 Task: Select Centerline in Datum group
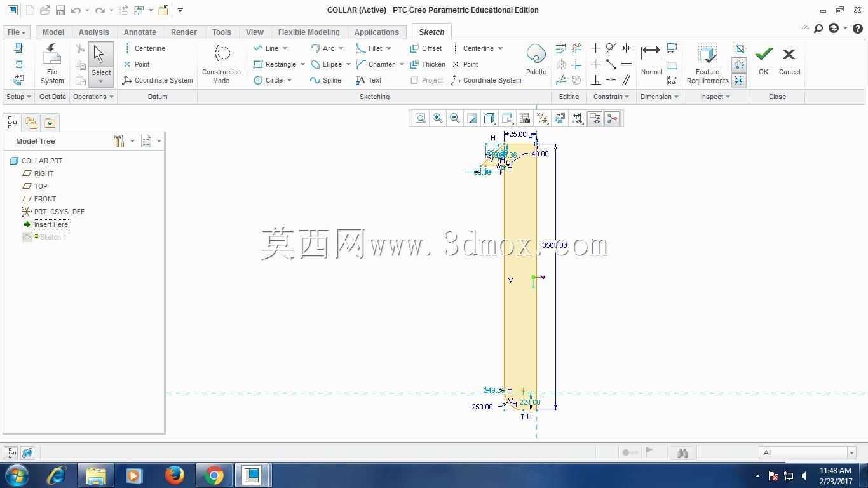[x=144, y=48]
